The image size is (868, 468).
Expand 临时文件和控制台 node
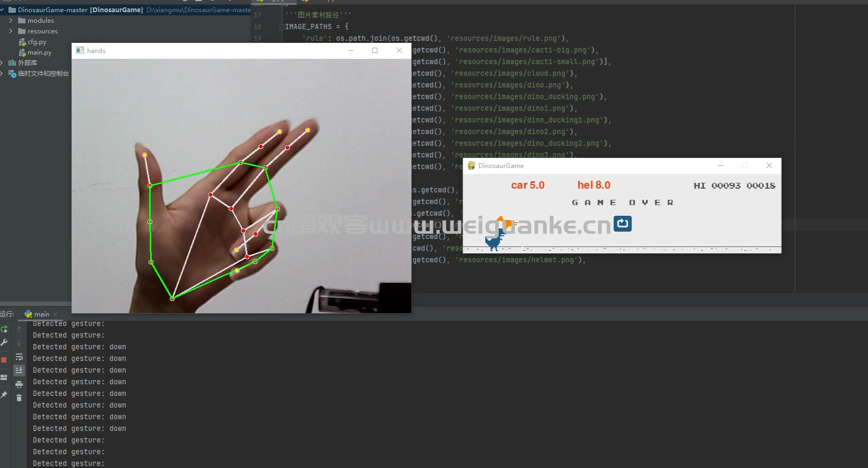tap(2, 74)
